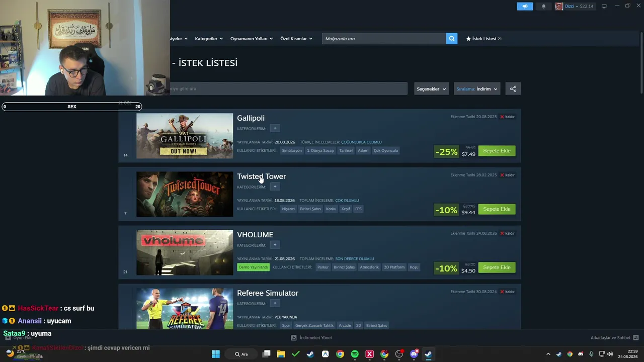The width and height of the screenshot is (644, 362).
Task: Share the wishlist via share icon
Action: point(513,89)
